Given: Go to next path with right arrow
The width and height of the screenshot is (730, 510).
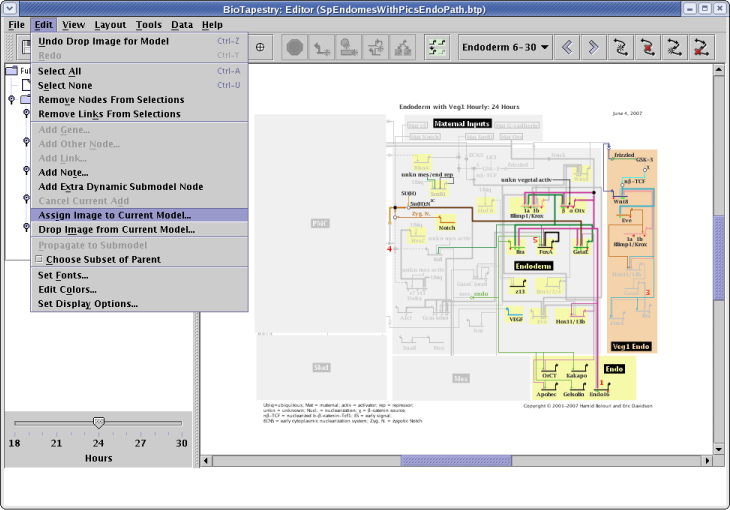Looking at the screenshot, I should (594, 47).
